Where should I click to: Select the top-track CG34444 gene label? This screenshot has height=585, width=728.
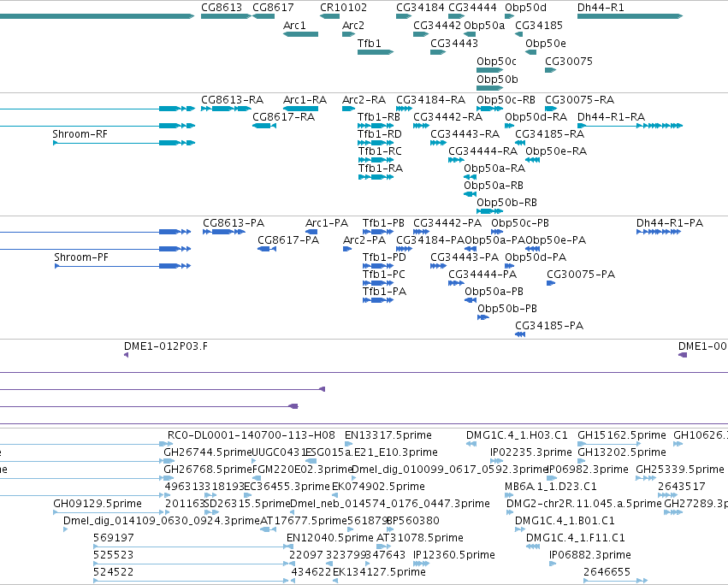pos(472,8)
